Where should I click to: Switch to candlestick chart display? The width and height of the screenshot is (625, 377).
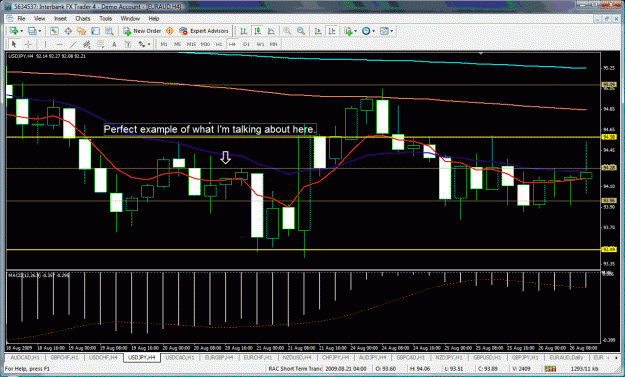coord(257,31)
